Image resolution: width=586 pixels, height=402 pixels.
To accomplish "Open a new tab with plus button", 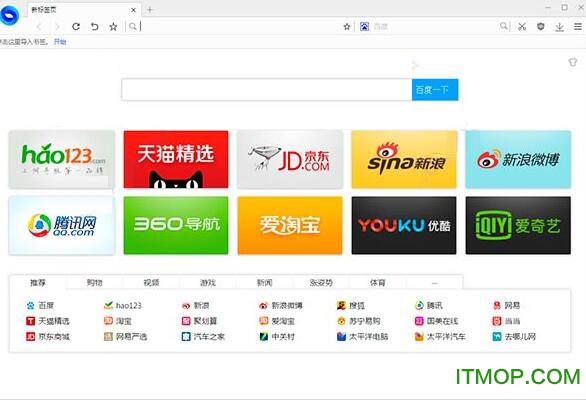I will 150,10.
